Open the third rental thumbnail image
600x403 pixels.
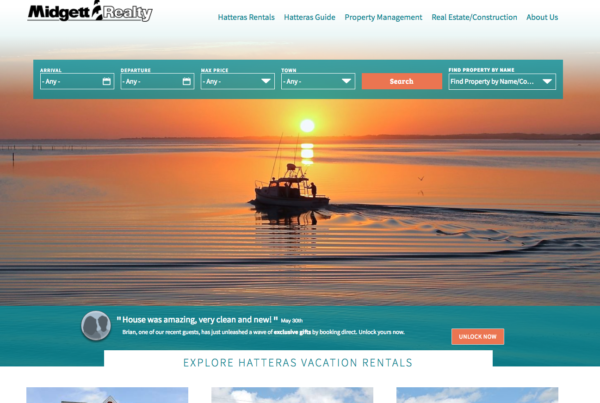[477, 395]
